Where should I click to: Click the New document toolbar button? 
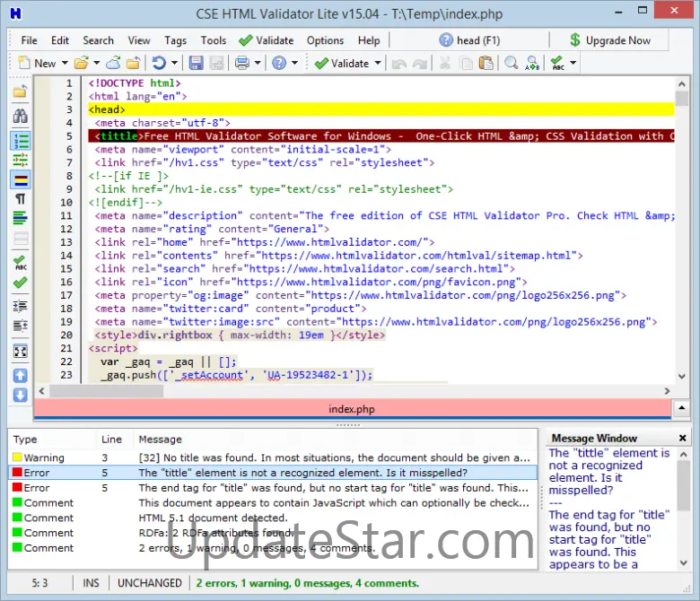(x=37, y=64)
